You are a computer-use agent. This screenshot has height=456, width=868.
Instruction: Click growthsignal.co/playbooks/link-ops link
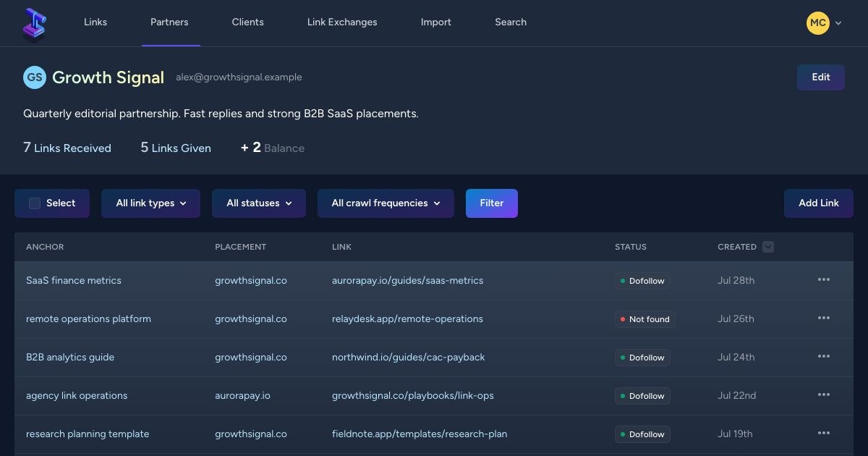pyautogui.click(x=413, y=395)
